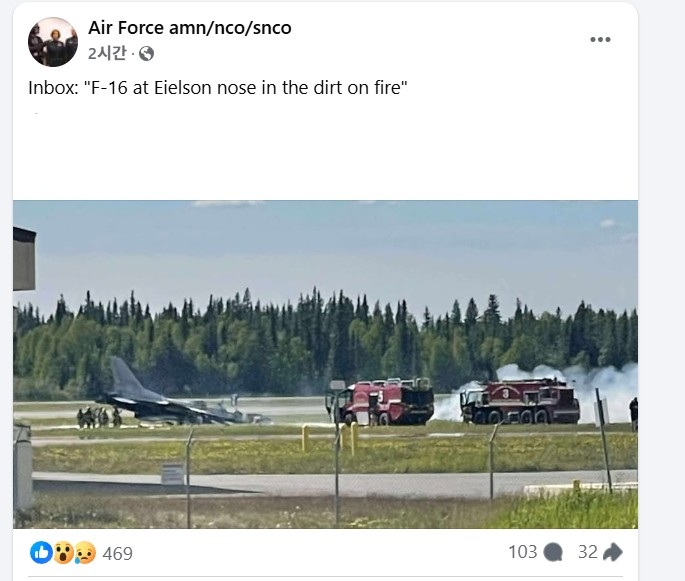Click the firefighters standing near the jet

99,417
